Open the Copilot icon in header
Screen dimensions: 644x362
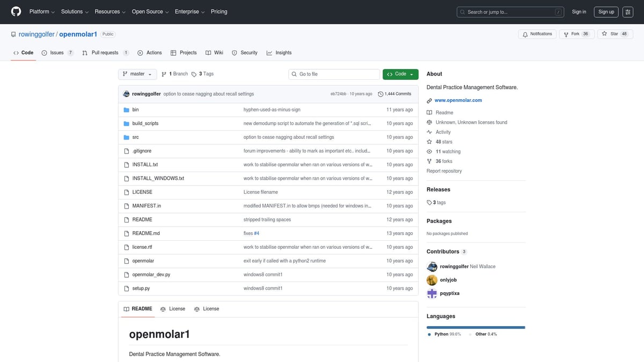(628, 12)
